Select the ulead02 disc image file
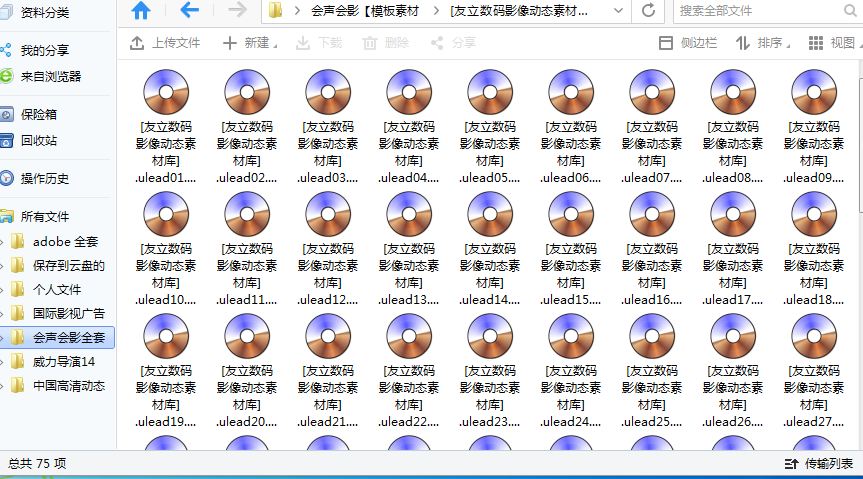Screen dimensions: 863x479 point(247,126)
